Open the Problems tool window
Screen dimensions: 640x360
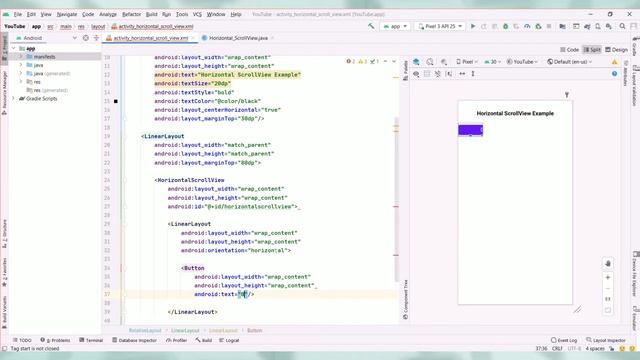pyautogui.click(x=55, y=340)
